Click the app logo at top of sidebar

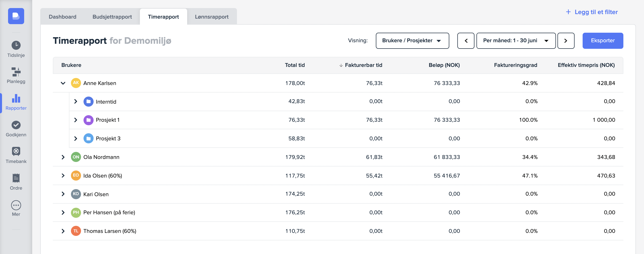(x=16, y=16)
